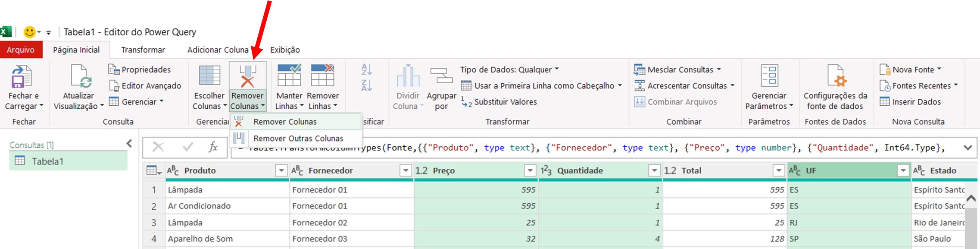Confirm formula with the checkmark icon
Viewport: 980px width, 249px height.
[187, 147]
